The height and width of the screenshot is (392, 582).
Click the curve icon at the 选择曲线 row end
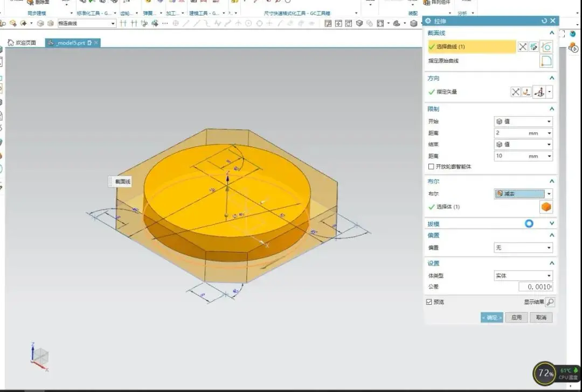[546, 47]
